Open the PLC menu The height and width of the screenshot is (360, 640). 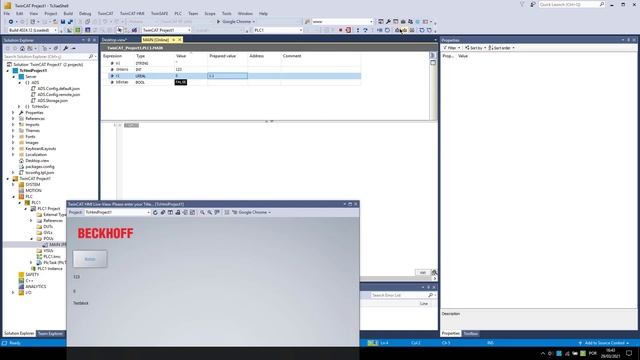tap(178, 13)
